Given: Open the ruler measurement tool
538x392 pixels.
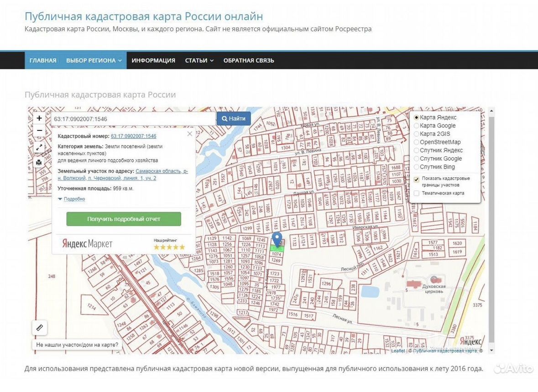Looking at the screenshot, I should click(x=39, y=328).
